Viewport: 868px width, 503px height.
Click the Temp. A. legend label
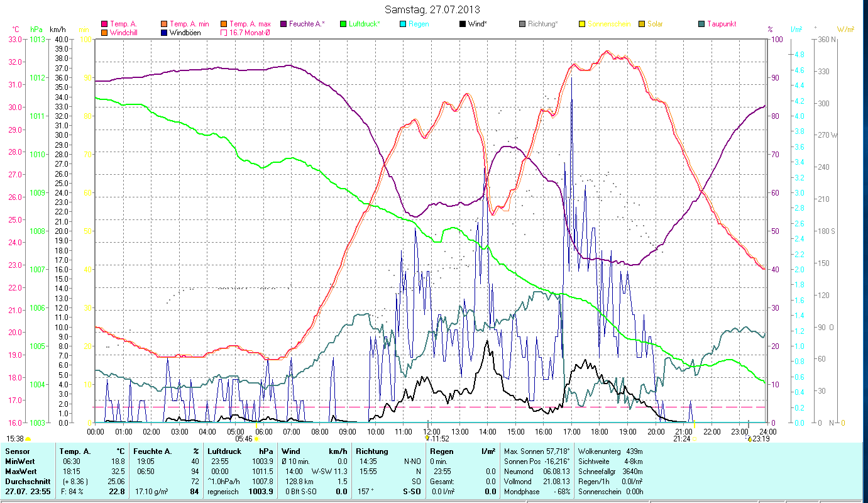tap(123, 24)
